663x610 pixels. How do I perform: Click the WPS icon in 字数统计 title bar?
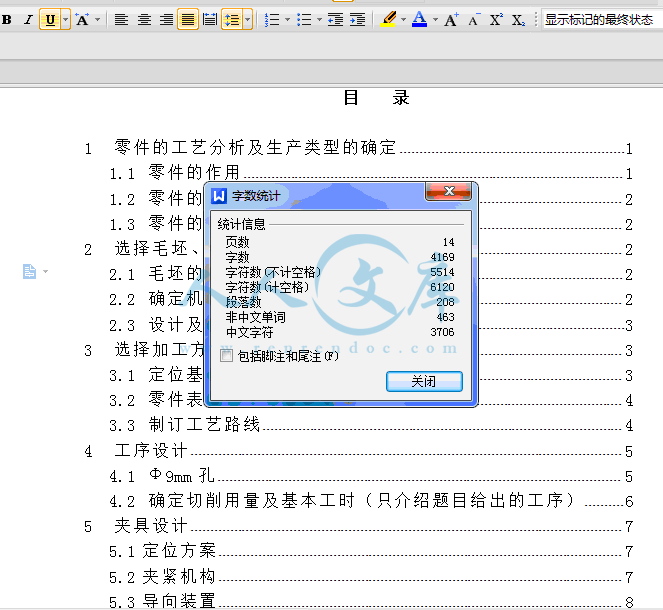pyautogui.click(x=219, y=196)
